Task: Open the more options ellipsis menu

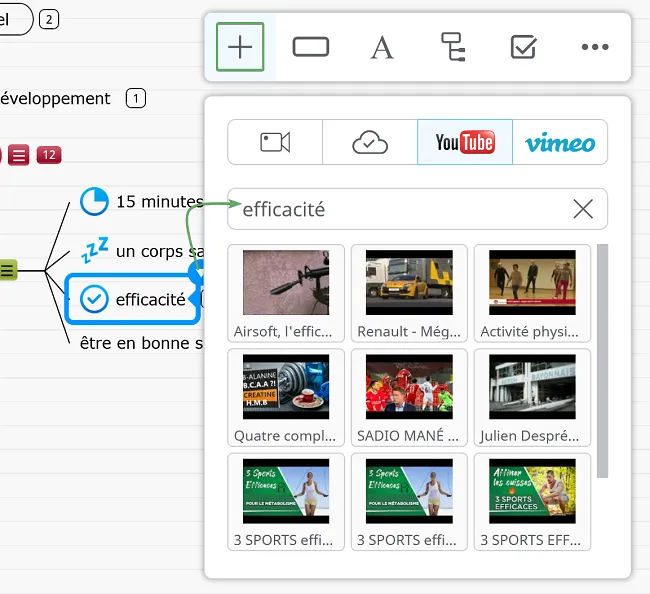Action: [x=595, y=47]
